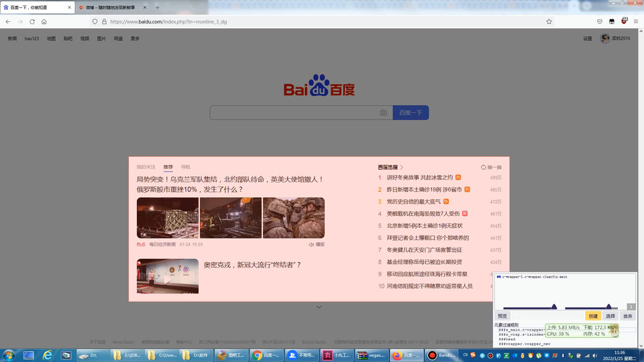
Task: Click the 创建 button in picker
Action: coord(593,316)
